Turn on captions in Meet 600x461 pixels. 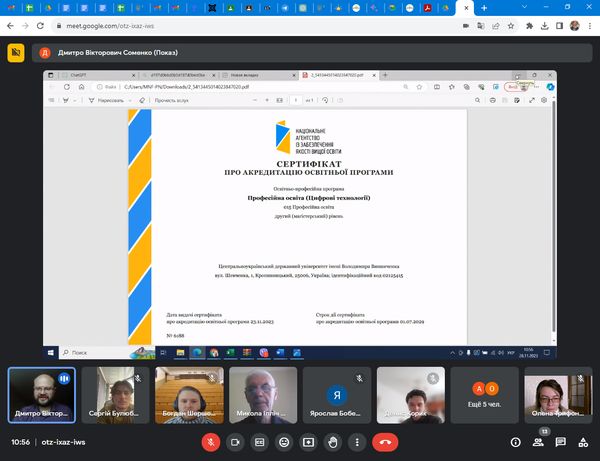click(260, 441)
